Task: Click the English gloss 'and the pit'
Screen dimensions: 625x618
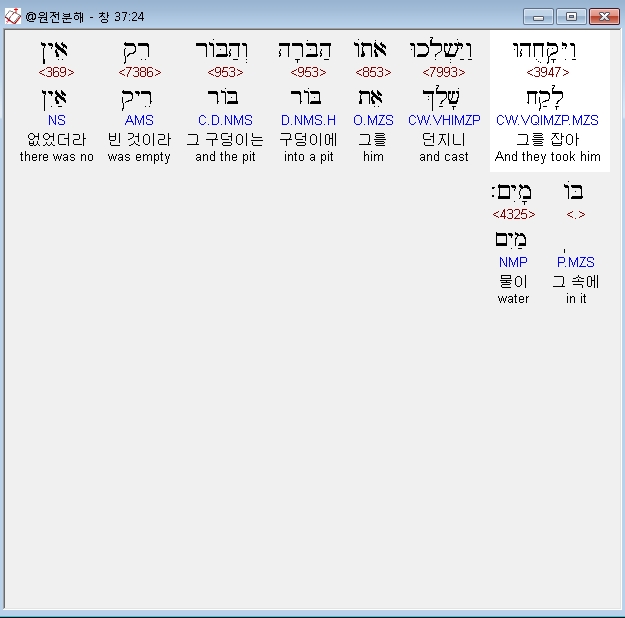Action: (225, 157)
